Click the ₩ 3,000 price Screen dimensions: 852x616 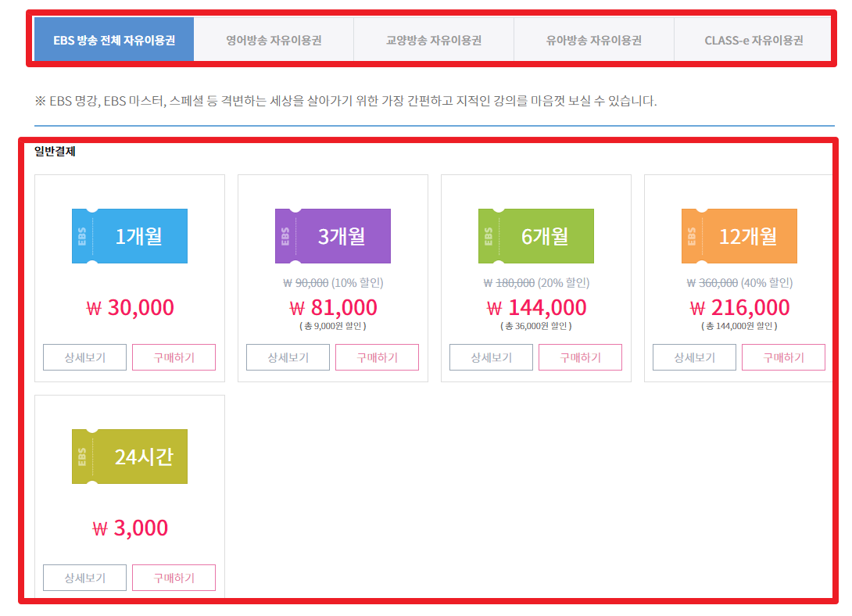130,528
